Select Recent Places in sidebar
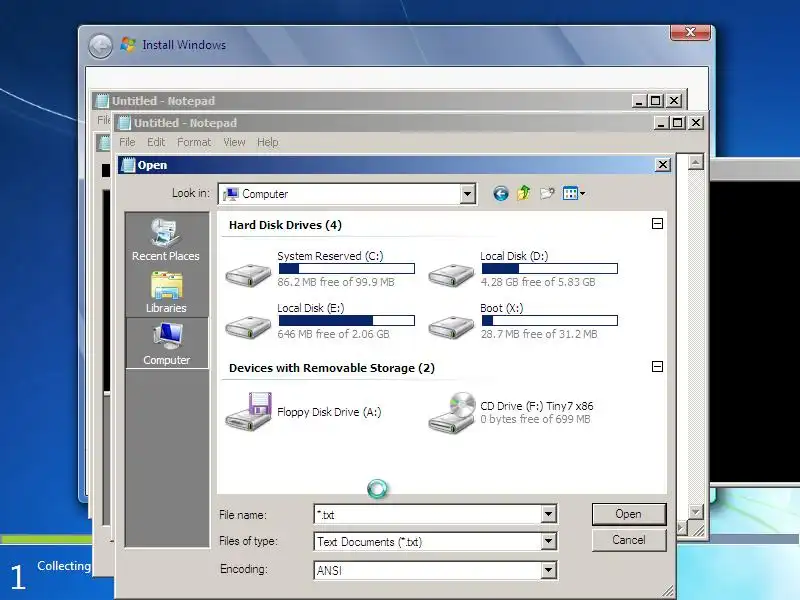The height and width of the screenshot is (600, 800). click(x=166, y=240)
